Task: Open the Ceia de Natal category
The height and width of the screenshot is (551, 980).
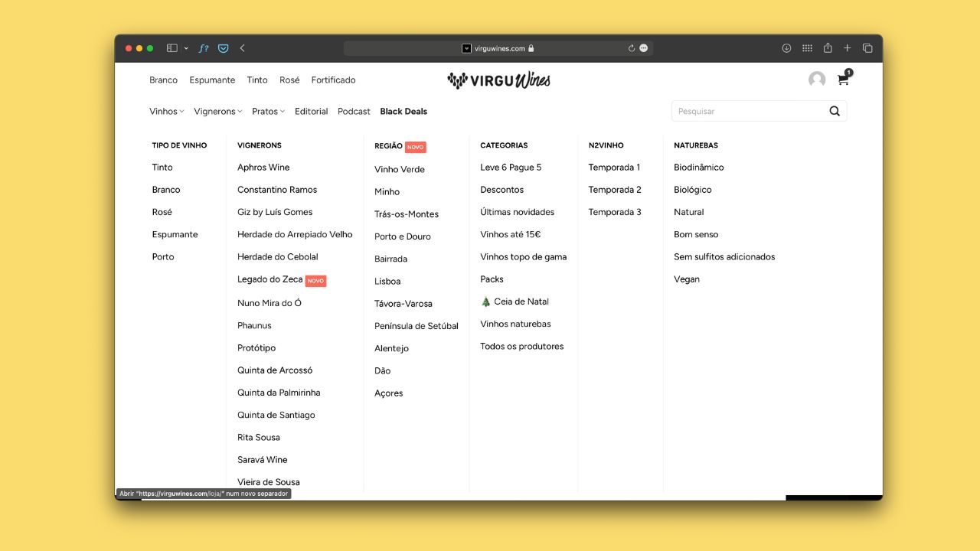Action: tap(514, 302)
